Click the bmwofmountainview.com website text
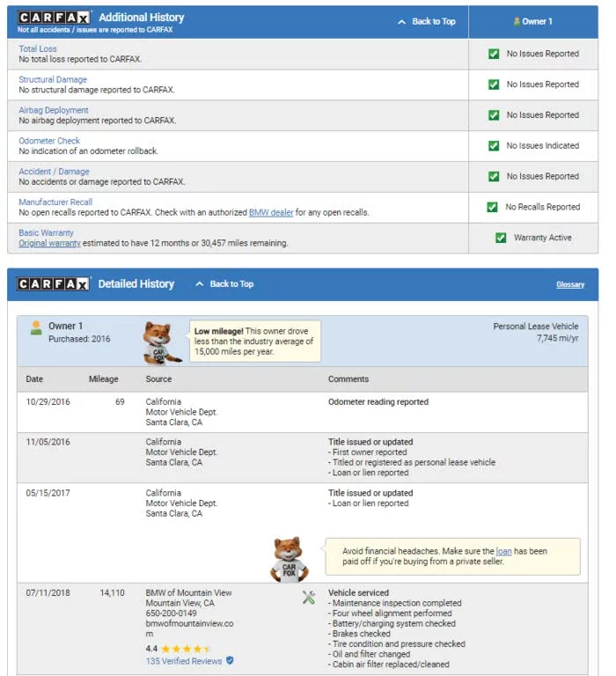This screenshot has width=616, height=676. (x=189, y=628)
